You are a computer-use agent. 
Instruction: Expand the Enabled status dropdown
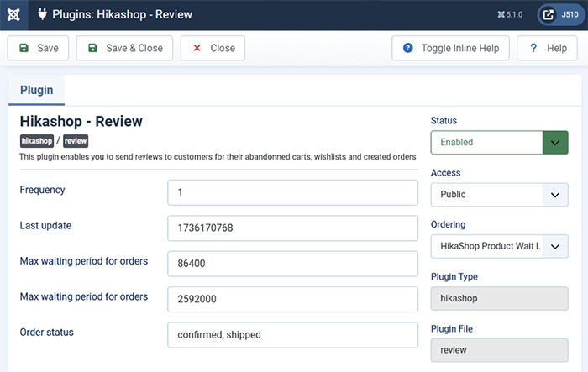500,143
